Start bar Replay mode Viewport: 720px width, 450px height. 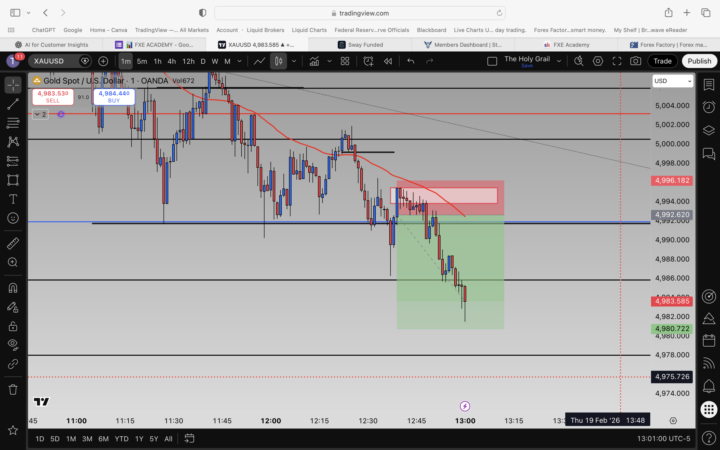388,61
